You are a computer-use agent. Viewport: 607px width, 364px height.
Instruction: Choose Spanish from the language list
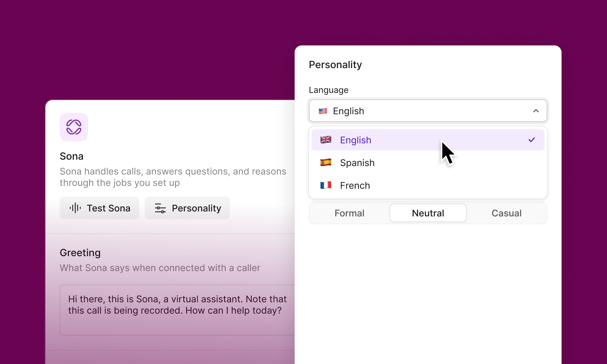(357, 163)
